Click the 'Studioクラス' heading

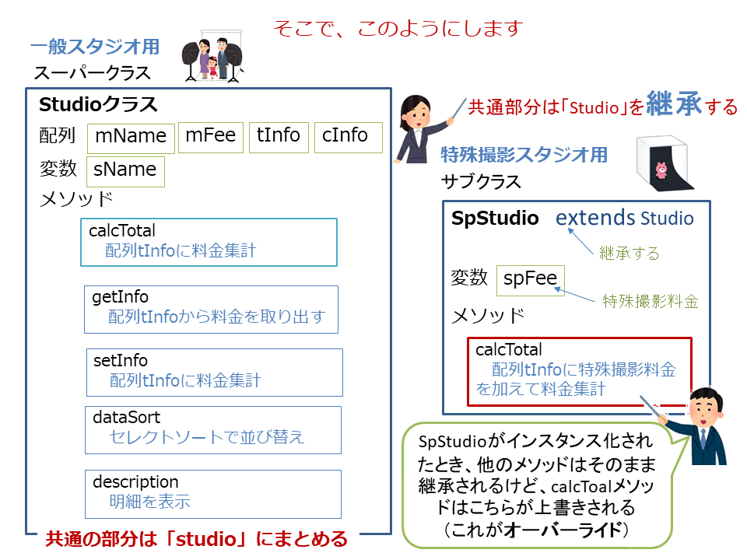coord(98,104)
